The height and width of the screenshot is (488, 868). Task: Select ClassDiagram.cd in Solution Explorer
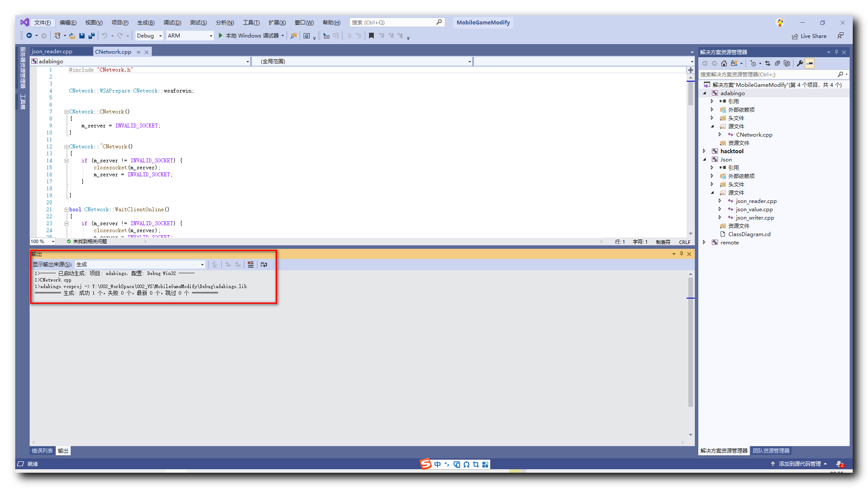coord(749,234)
